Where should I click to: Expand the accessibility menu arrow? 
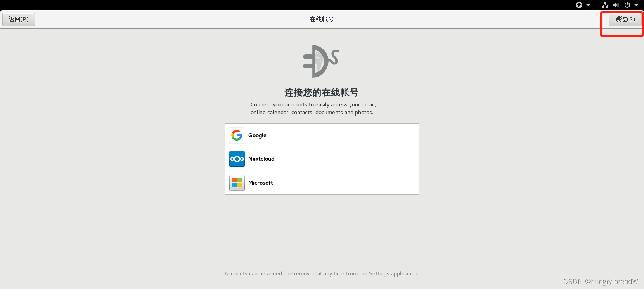(x=588, y=5)
